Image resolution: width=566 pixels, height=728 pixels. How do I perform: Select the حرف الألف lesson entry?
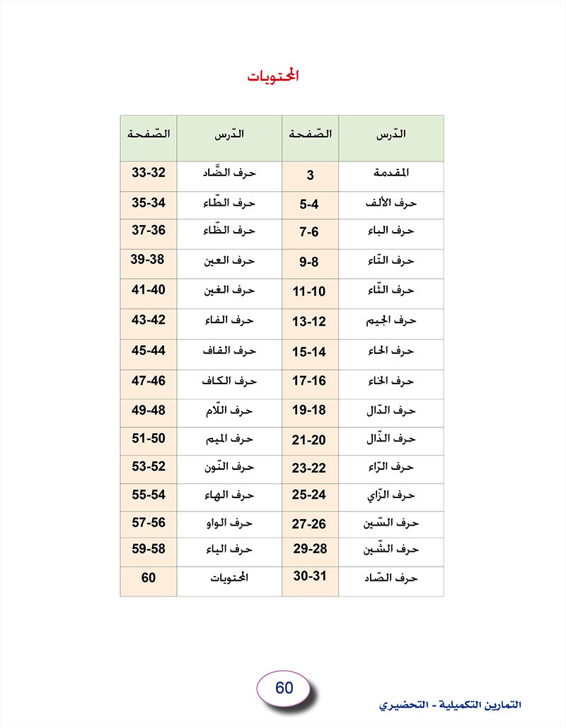pos(391,204)
